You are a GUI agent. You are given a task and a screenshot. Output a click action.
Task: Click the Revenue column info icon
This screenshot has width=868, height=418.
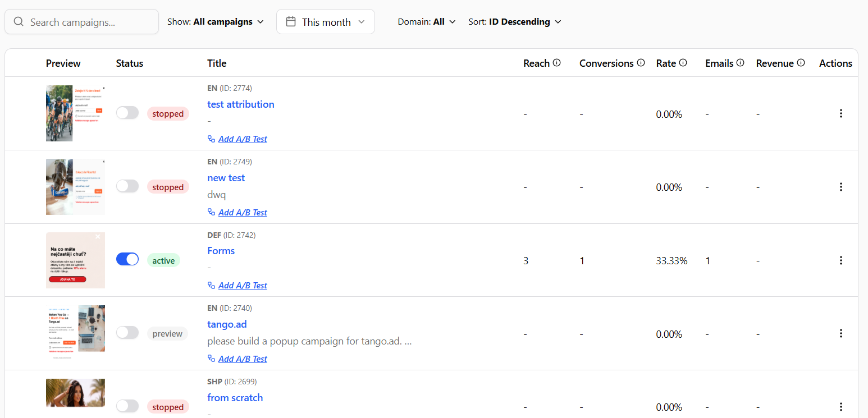point(801,63)
